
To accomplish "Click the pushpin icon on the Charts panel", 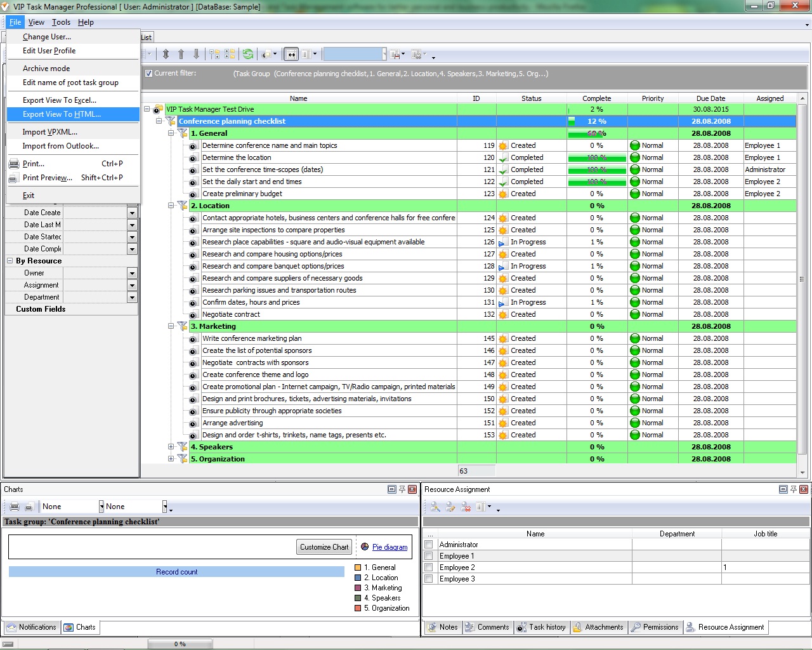I will [x=402, y=489].
